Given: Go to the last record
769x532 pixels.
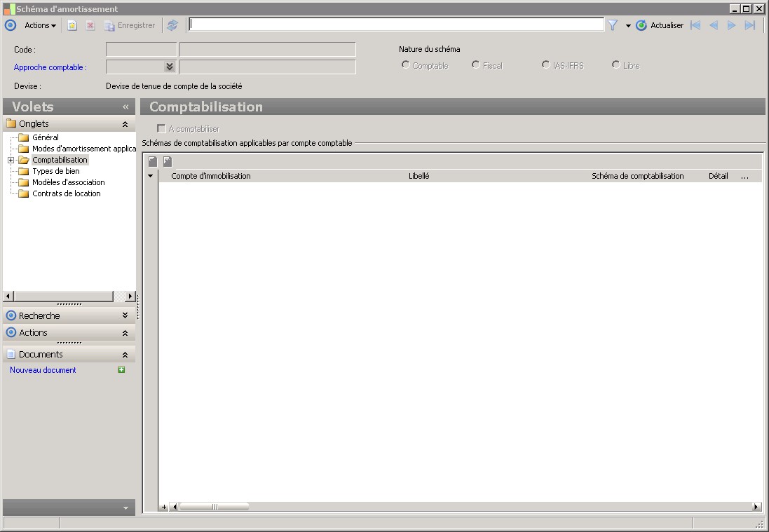Looking at the screenshot, I should click(750, 25).
